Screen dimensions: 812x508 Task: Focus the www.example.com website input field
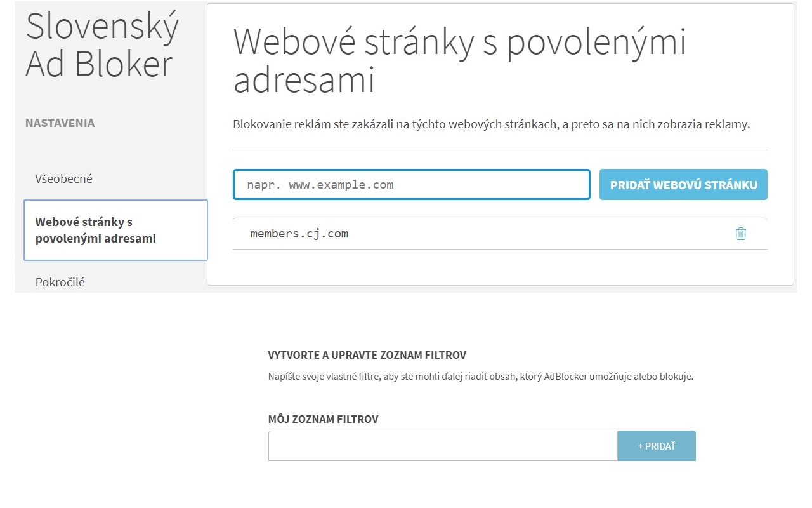point(411,184)
